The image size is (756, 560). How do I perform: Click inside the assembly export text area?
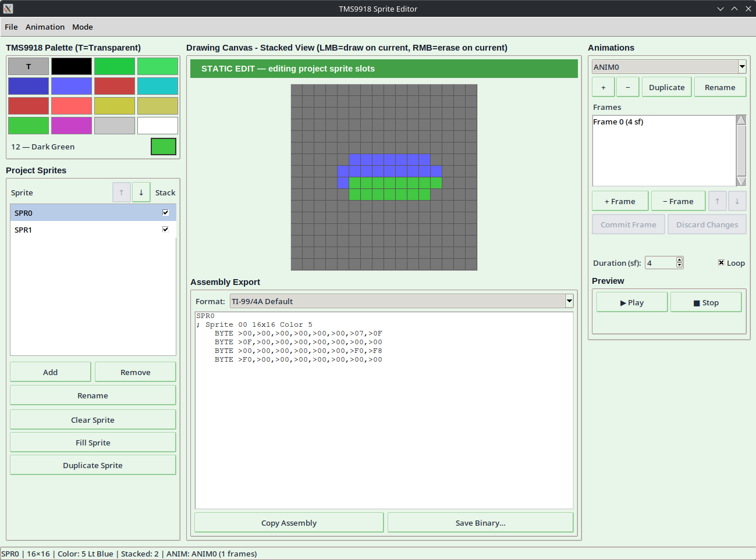pyautogui.click(x=384, y=411)
